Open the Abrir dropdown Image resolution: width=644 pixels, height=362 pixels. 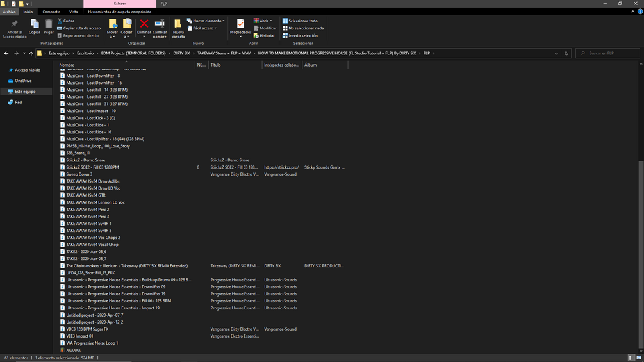click(x=263, y=21)
